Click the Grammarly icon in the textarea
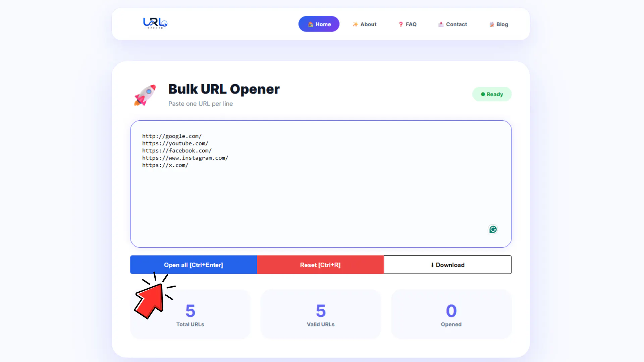The width and height of the screenshot is (644, 362). [x=493, y=229]
